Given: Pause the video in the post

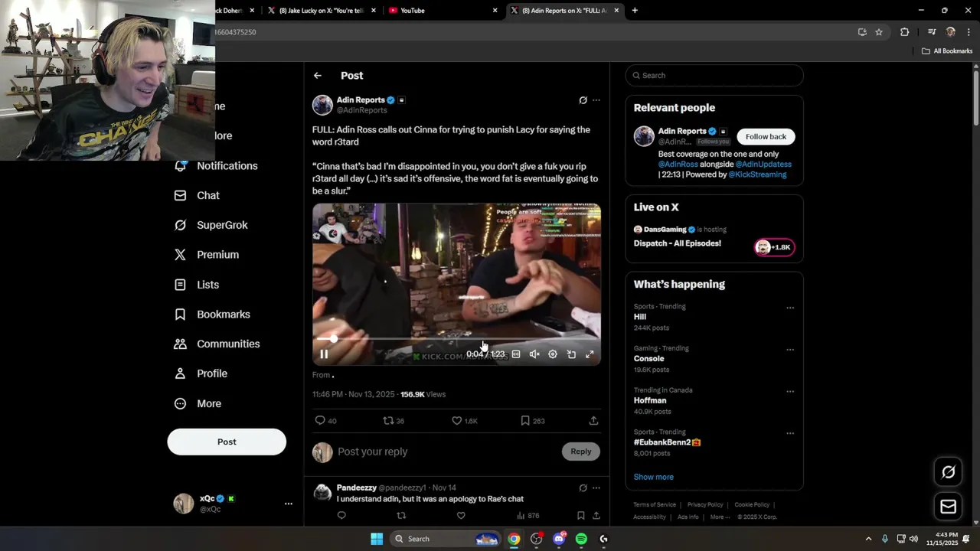Looking at the screenshot, I should pyautogui.click(x=324, y=354).
